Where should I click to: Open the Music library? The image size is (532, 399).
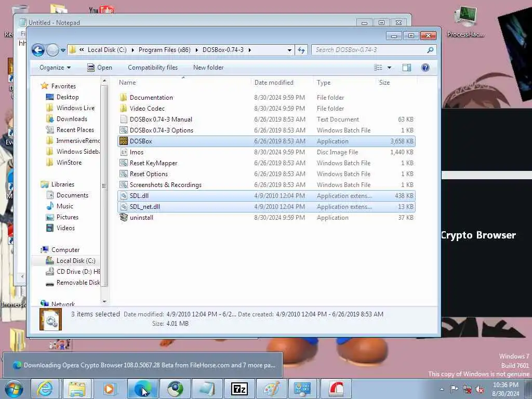click(64, 206)
